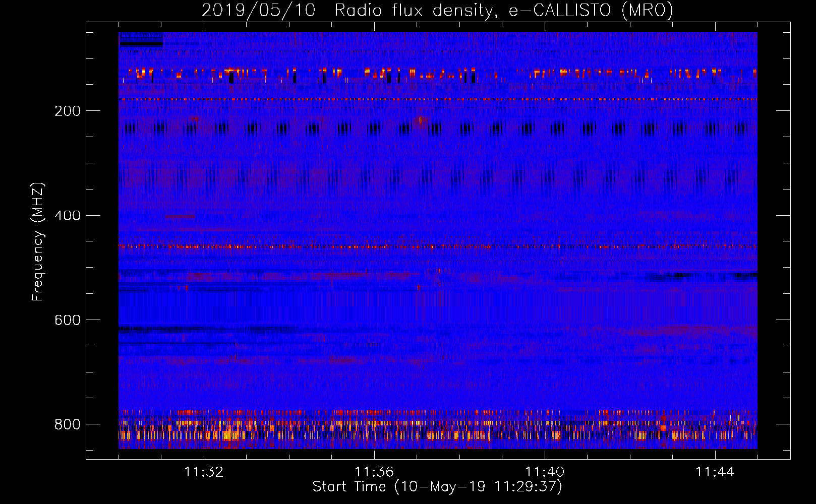Click the 11:44 time tick label
The height and width of the screenshot is (504, 816).
715,472
